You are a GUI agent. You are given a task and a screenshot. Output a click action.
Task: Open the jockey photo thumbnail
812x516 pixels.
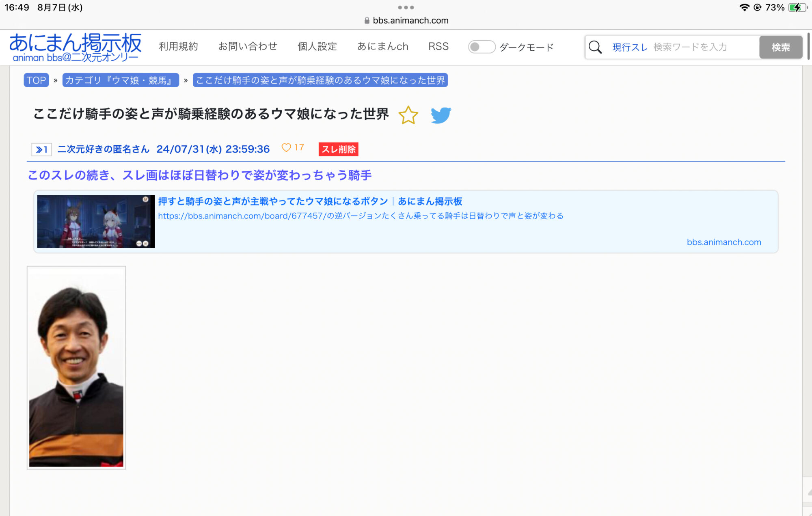click(76, 367)
